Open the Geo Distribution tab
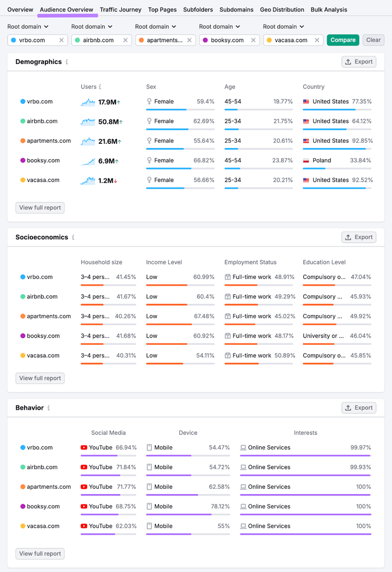This screenshot has width=392, height=572. pos(282,10)
